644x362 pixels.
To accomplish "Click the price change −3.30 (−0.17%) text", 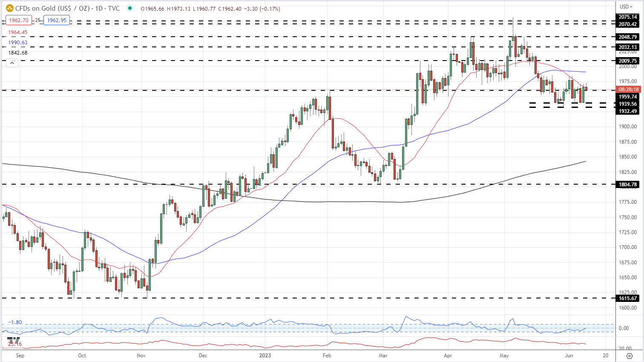I will click(x=262, y=9).
